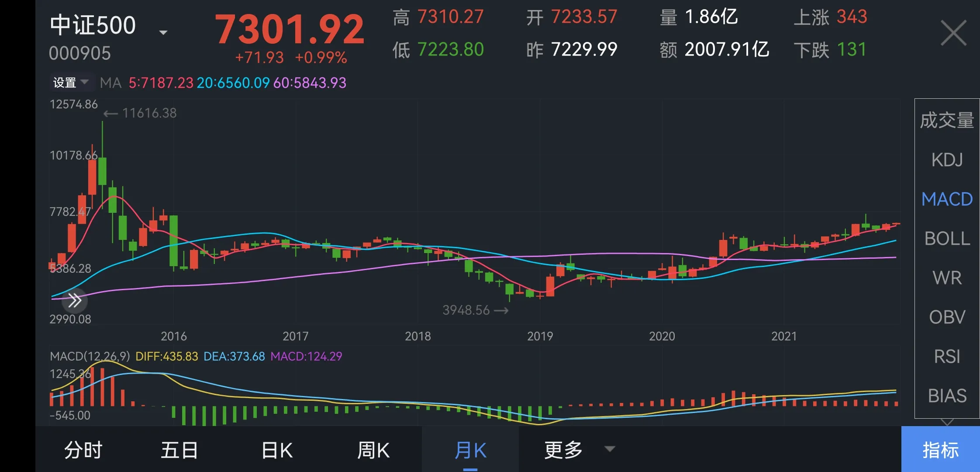Screen dimensions: 980x472
Task: Switch to 分时 chart tab
Action: click(83, 450)
